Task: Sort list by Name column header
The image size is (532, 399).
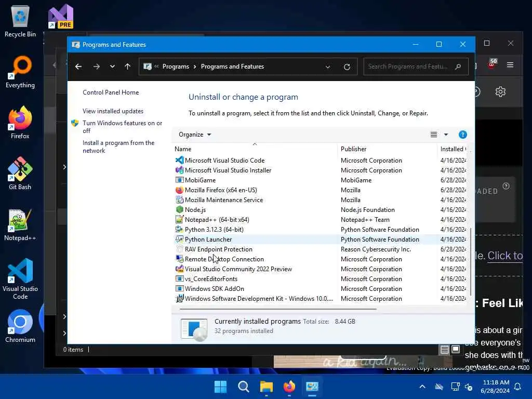Action: [x=255, y=149]
